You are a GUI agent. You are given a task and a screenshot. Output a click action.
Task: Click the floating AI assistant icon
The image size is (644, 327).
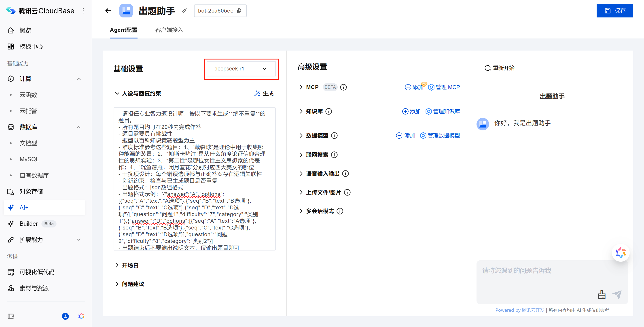[x=621, y=253]
